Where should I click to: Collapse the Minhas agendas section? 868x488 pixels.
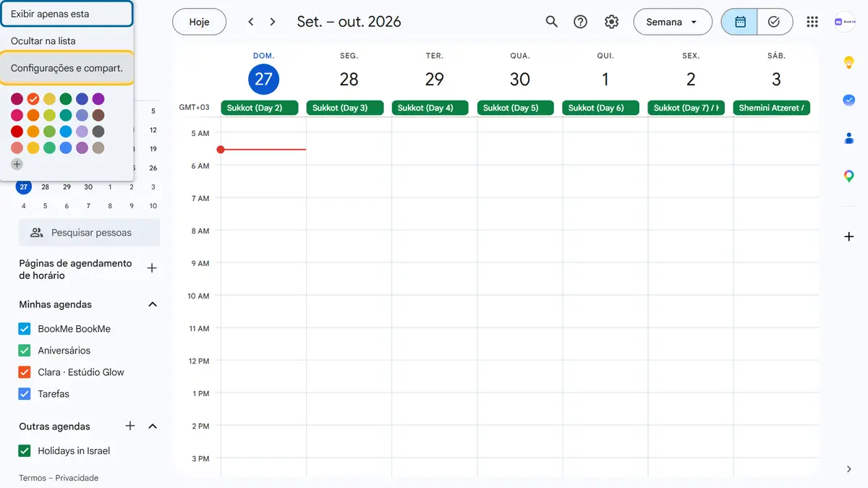(153, 304)
